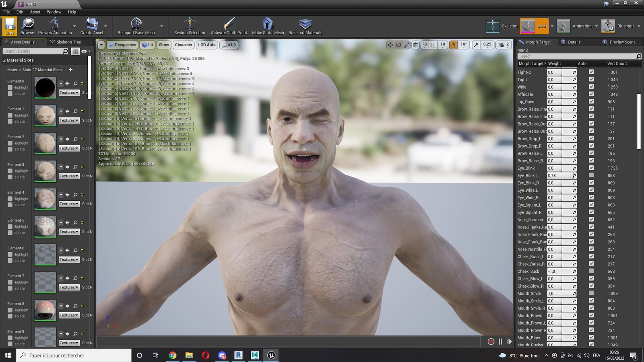Toggle Auto checkbox for Lip_Open

point(591,101)
